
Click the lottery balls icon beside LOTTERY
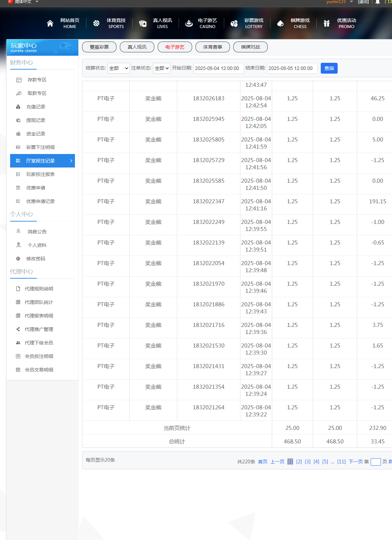pos(234,23)
